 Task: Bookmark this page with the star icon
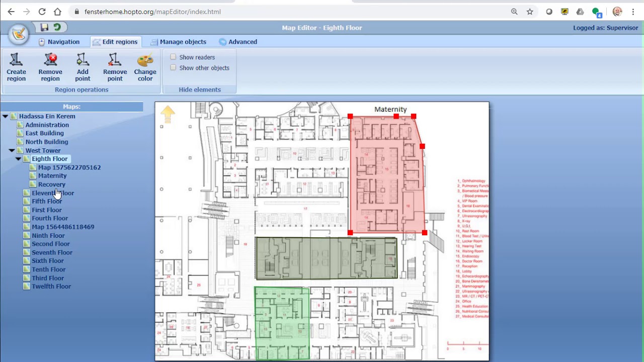530,12
